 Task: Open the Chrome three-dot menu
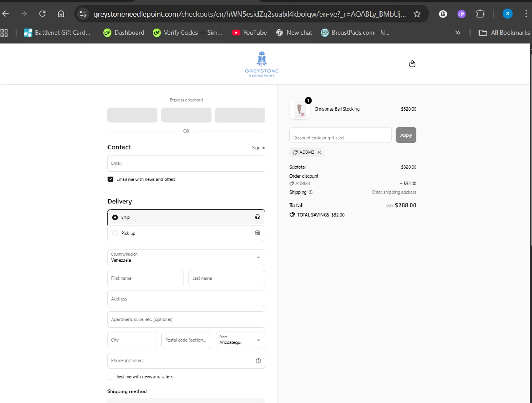point(526,14)
